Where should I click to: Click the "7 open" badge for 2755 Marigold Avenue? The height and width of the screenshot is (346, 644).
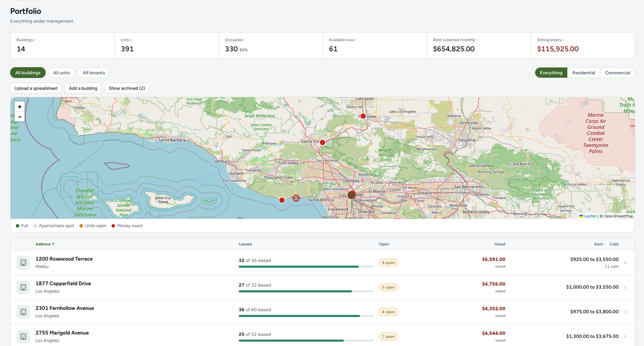[388, 337]
